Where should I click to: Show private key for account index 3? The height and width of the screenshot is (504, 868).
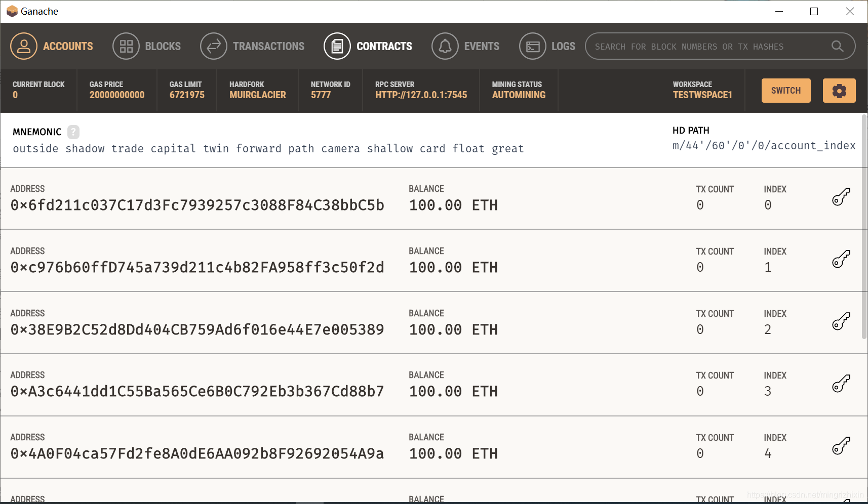[841, 384]
